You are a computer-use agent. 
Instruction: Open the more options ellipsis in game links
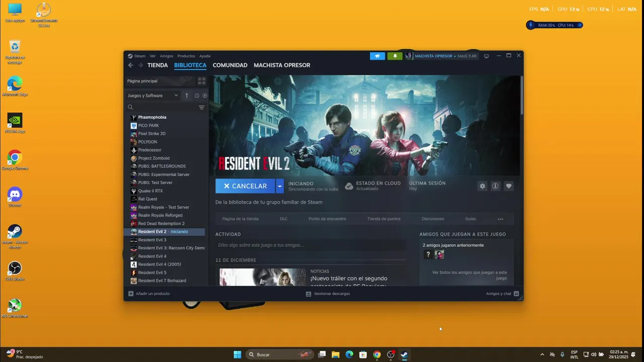tap(500, 219)
